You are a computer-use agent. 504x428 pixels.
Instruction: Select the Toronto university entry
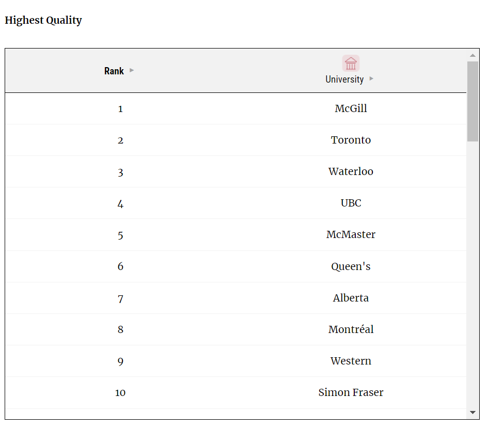pos(351,140)
